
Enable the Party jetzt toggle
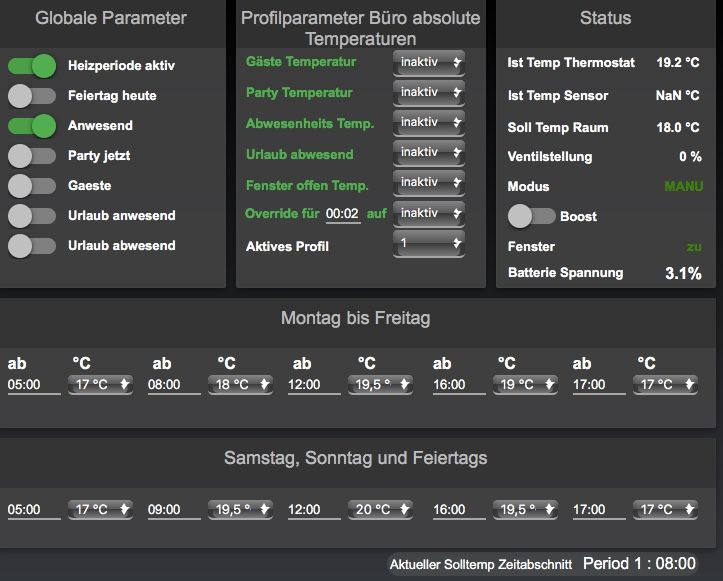(x=32, y=156)
